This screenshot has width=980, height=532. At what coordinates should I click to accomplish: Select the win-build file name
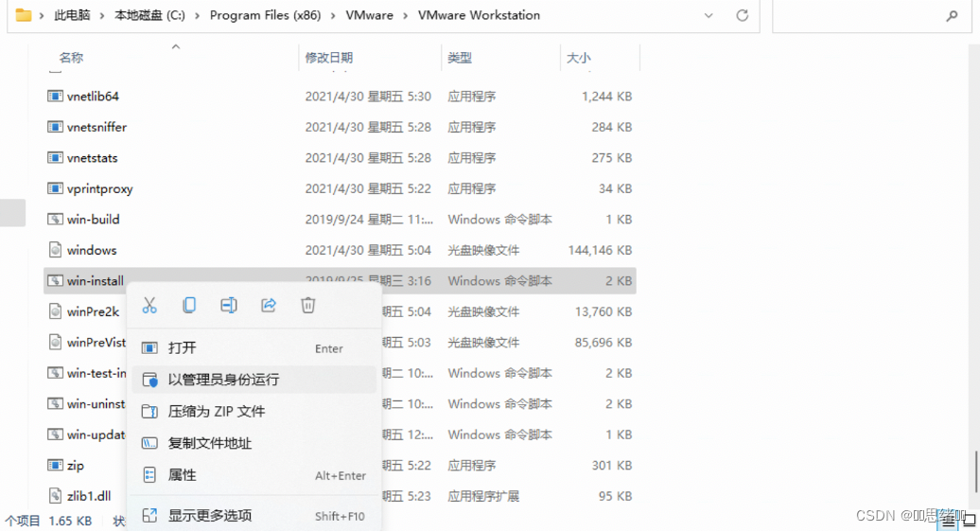tap(93, 220)
